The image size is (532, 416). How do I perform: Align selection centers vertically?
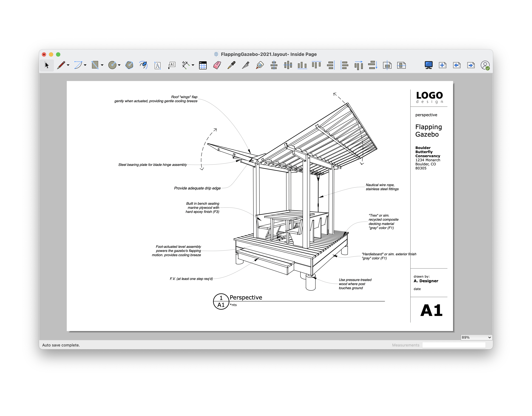point(274,65)
